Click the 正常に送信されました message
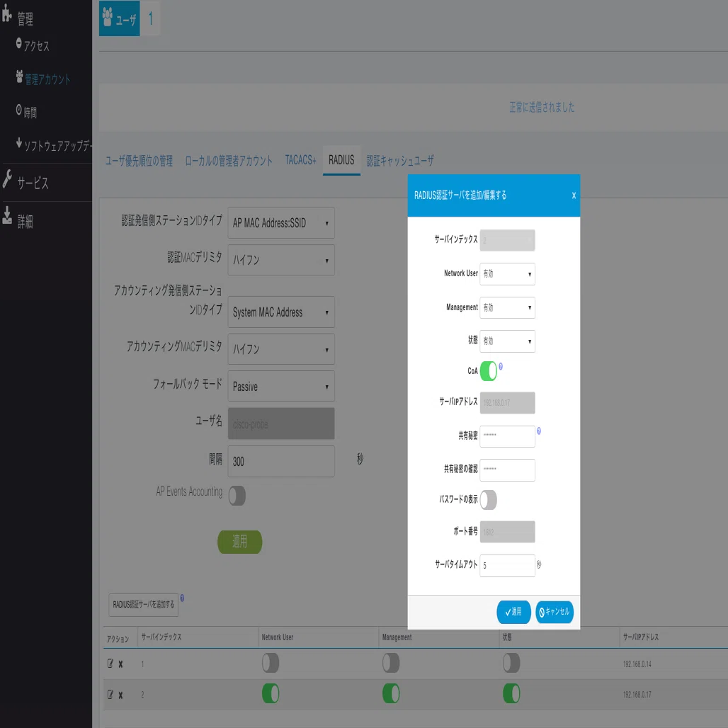Image resolution: width=728 pixels, height=728 pixels. coord(542,107)
